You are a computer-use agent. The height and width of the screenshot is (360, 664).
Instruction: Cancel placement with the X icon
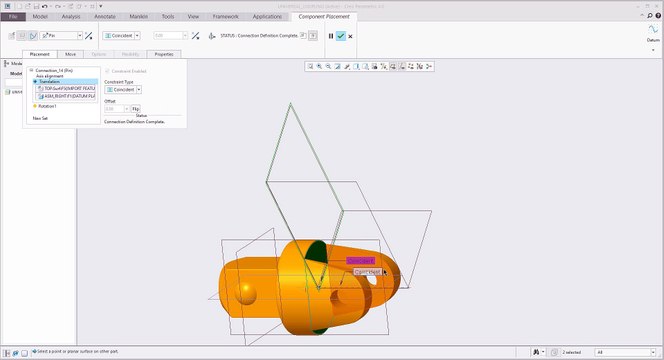(350, 36)
